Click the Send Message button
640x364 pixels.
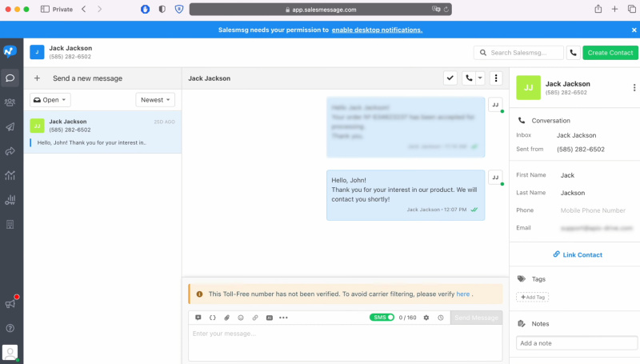(x=476, y=318)
